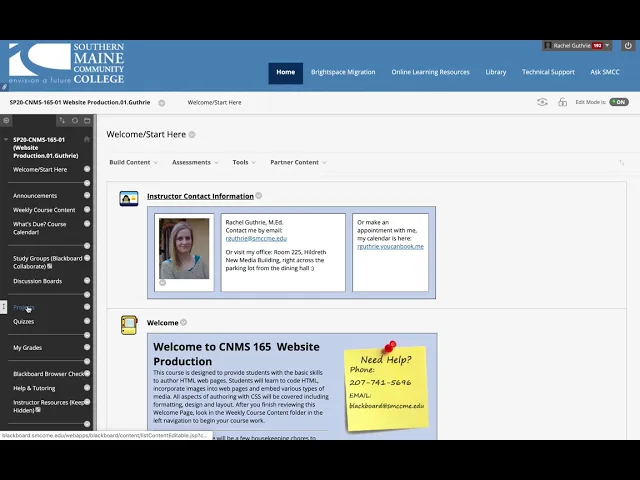Image resolution: width=640 pixels, height=480 pixels.
Task: Expand Build Content menu
Action: [133, 162]
